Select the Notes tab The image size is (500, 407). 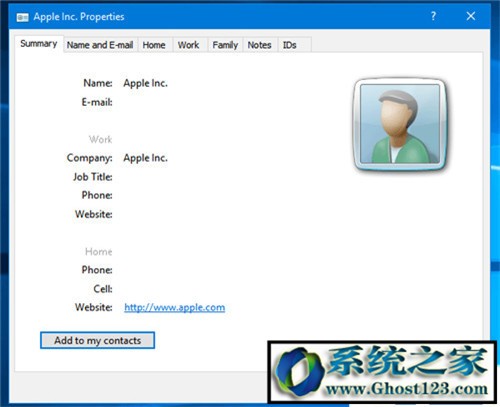(259, 45)
